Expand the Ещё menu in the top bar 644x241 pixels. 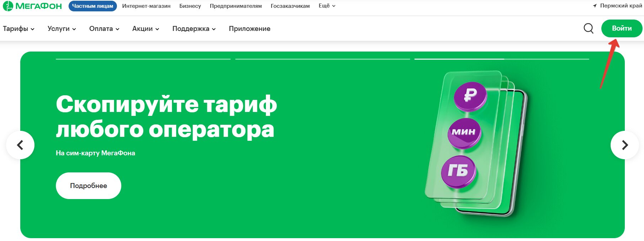[x=327, y=6]
